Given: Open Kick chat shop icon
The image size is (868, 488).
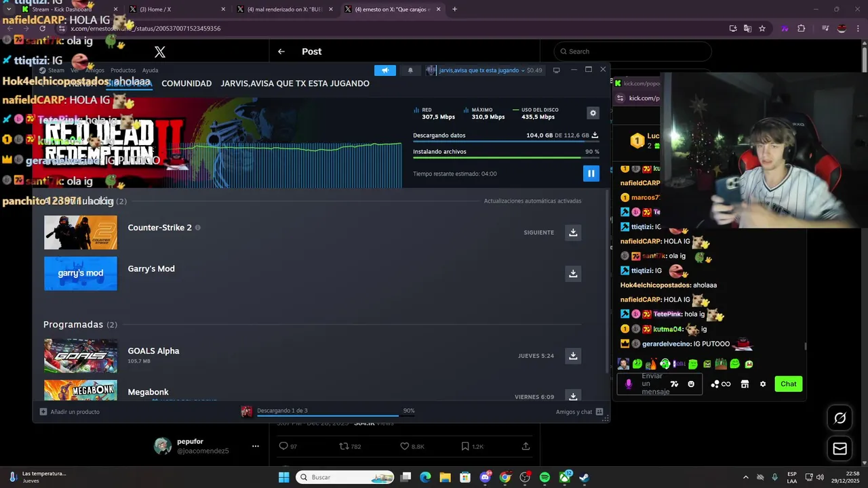Looking at the screenshot, I should (x=745, y=384).
